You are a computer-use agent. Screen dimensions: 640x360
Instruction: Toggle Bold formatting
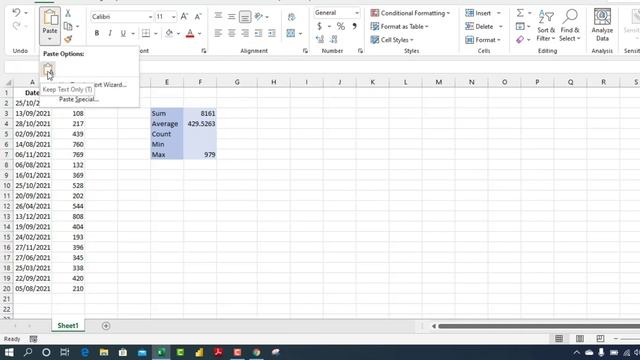tap(97, 33)
